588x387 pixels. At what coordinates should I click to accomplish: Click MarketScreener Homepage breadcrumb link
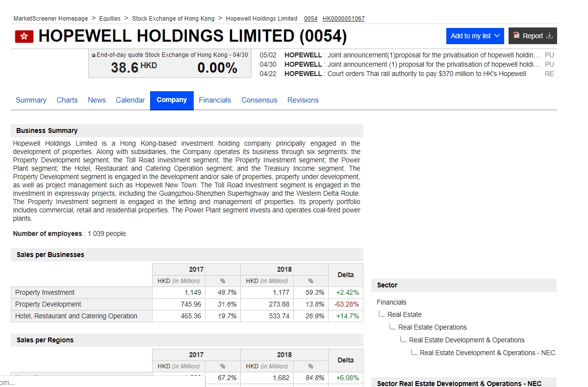[51, 19]
